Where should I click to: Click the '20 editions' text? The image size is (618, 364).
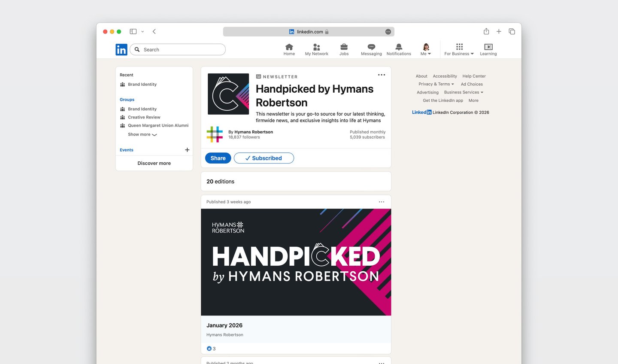click(220, 182)
